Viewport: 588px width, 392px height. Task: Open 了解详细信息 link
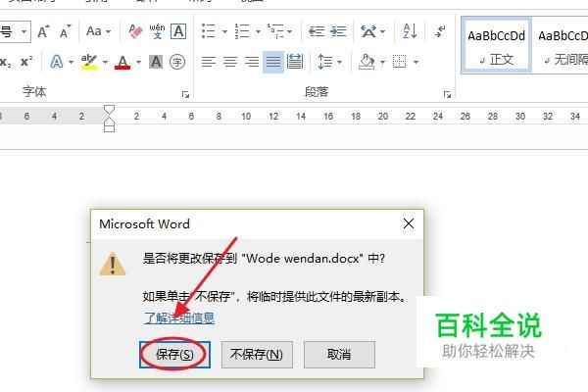coord(179,318)
